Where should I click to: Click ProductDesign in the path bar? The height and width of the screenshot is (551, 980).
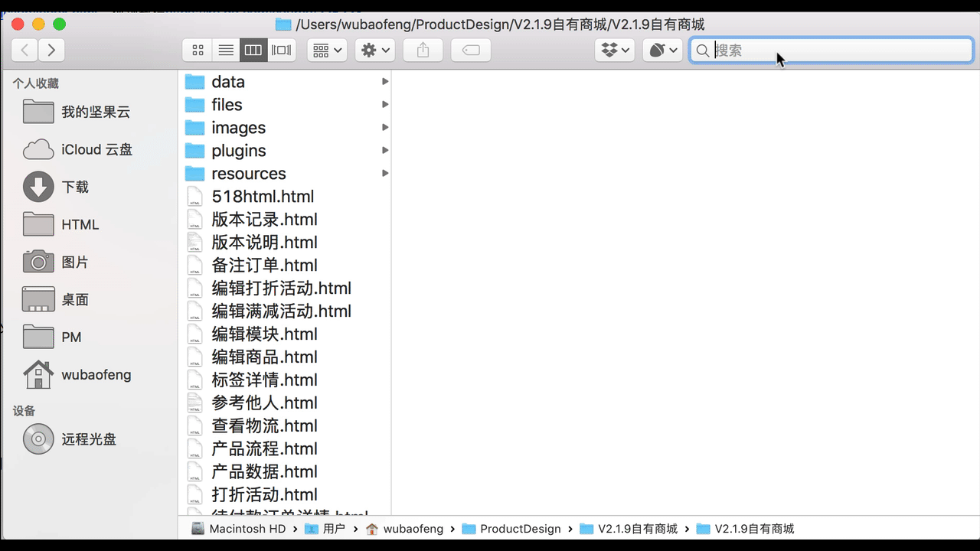(x=520, y=529)
